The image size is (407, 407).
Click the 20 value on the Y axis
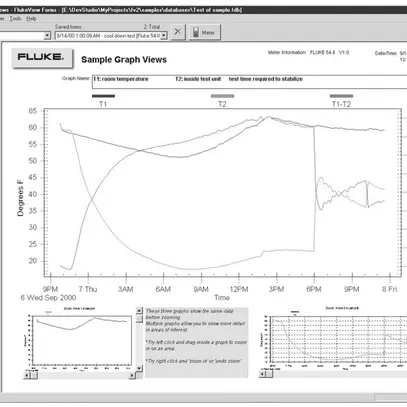(33, 261)
